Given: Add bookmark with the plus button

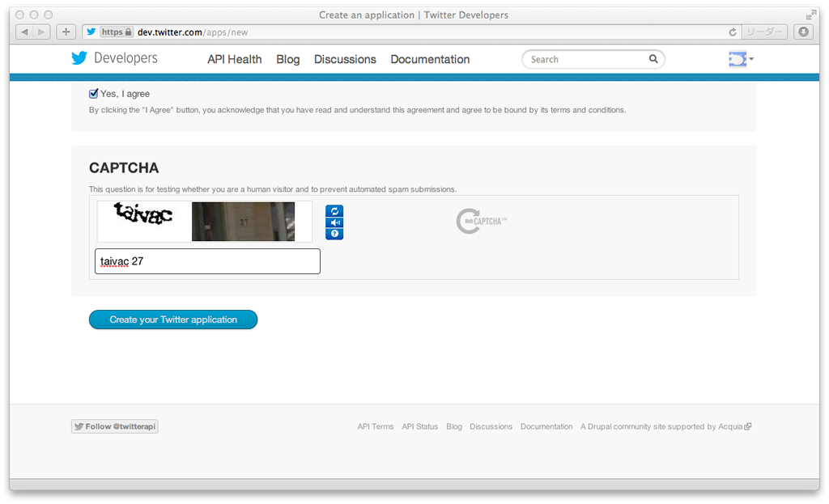Looking at the screenshot, I should click(66, 32).
